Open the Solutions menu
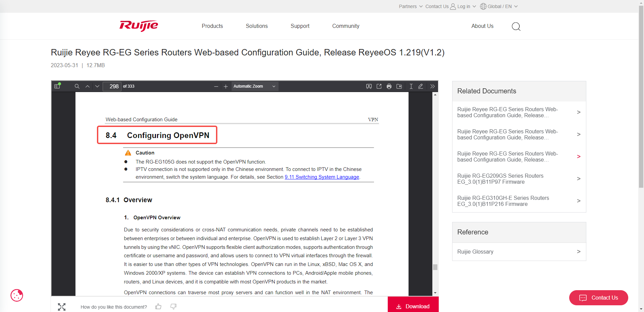The width and height of the screenshot is (644, 312). click(x=257, y=26)
